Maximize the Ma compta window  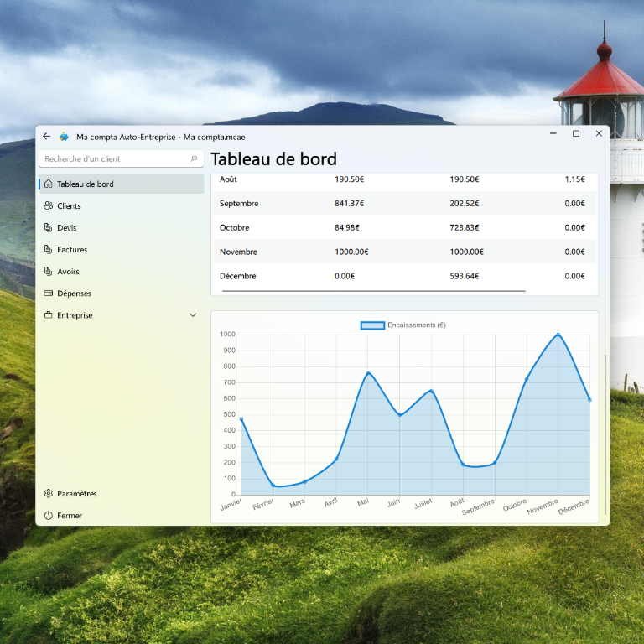coord(576,134)
